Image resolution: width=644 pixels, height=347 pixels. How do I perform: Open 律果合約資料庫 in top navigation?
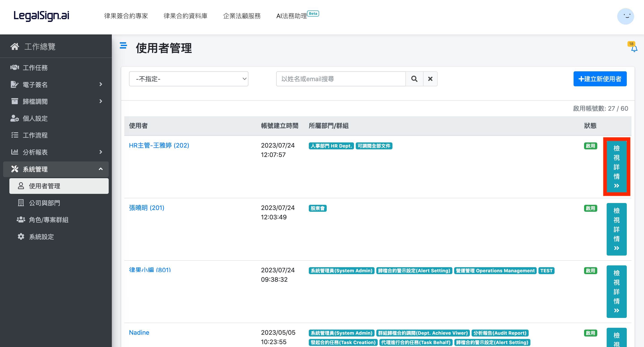tap(186, 16)
